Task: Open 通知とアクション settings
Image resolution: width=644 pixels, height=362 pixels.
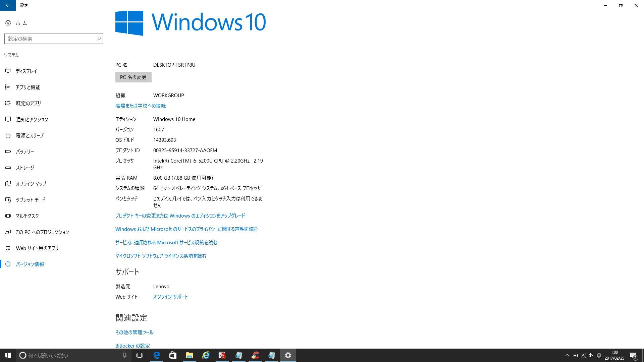Action: 32,119
